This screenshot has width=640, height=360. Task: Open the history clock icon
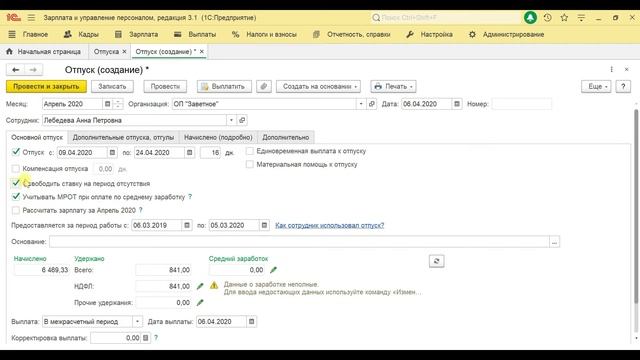tap(548, 18)
